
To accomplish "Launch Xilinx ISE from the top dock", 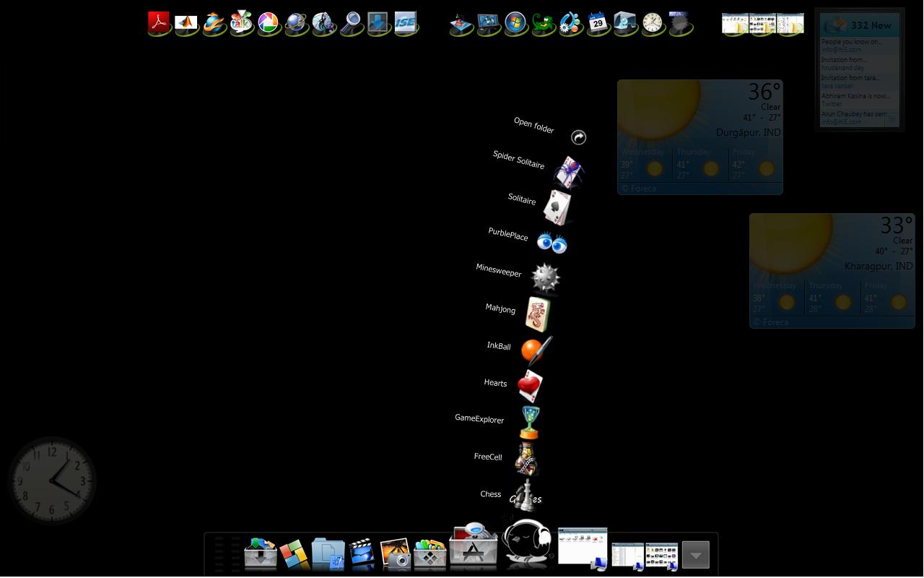I will [x=406, y=23].
